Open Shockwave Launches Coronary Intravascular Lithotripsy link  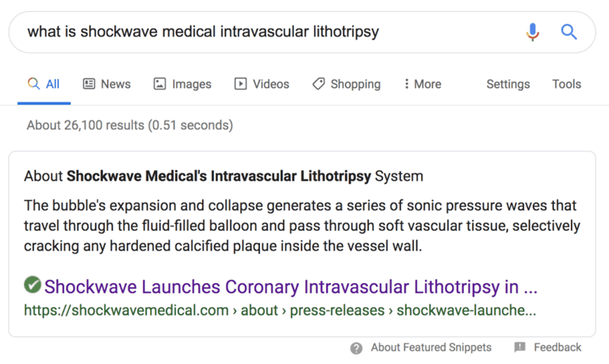click(x=291, y=287)
